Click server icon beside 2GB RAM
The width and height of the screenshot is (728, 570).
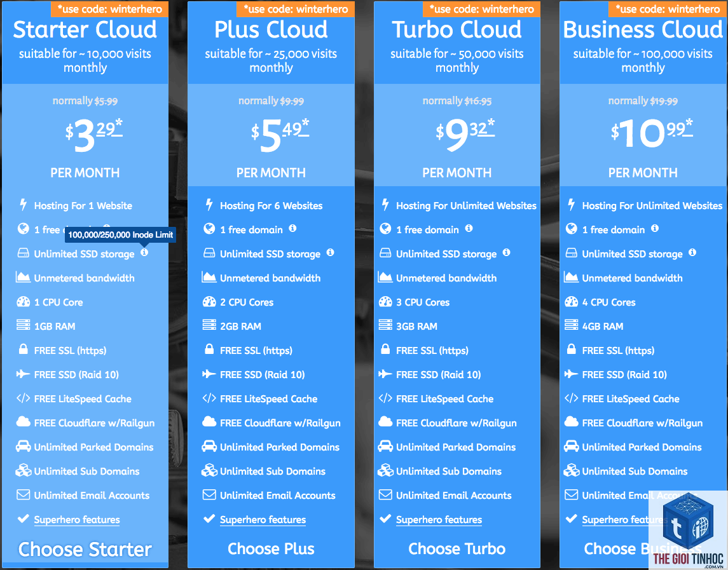[x=209, y=325]
